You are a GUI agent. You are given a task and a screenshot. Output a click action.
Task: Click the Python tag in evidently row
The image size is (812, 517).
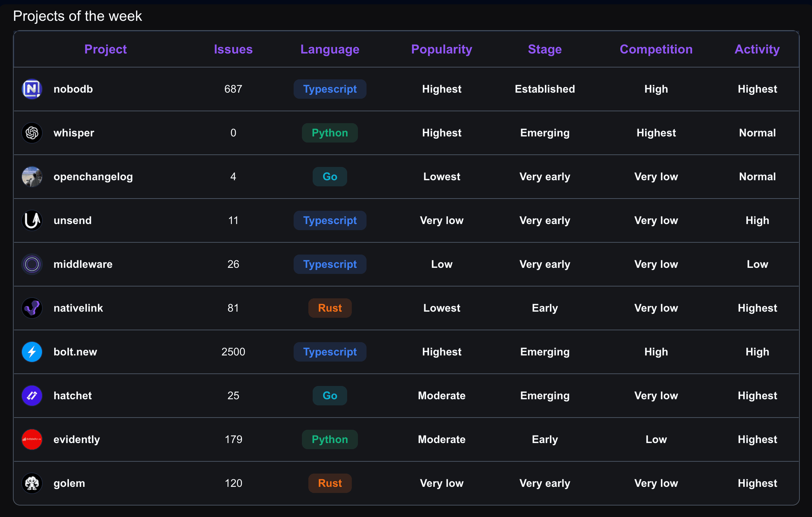pyautogui.click(x=330, y=439)
